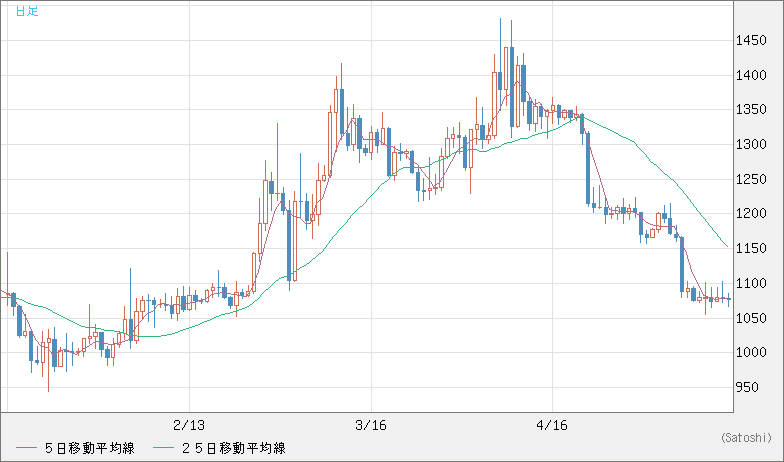
Task: Select the 1100 price axis label
Action: pyautogui.click(x=751, y=283)
